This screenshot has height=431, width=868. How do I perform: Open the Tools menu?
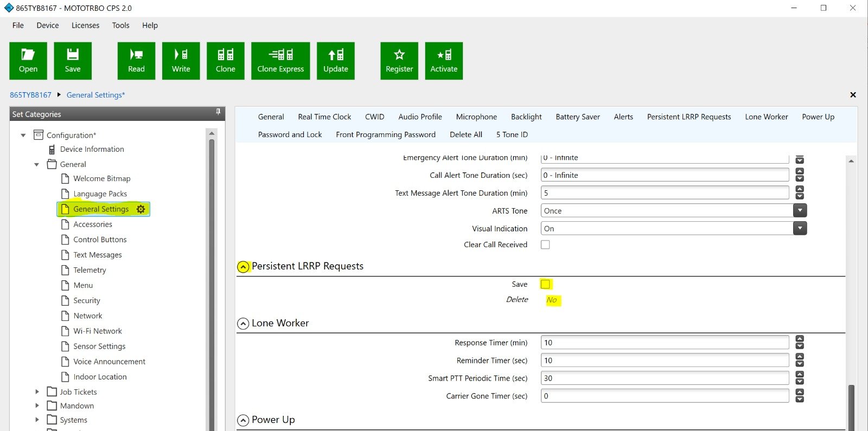click(x=120, y=25)
